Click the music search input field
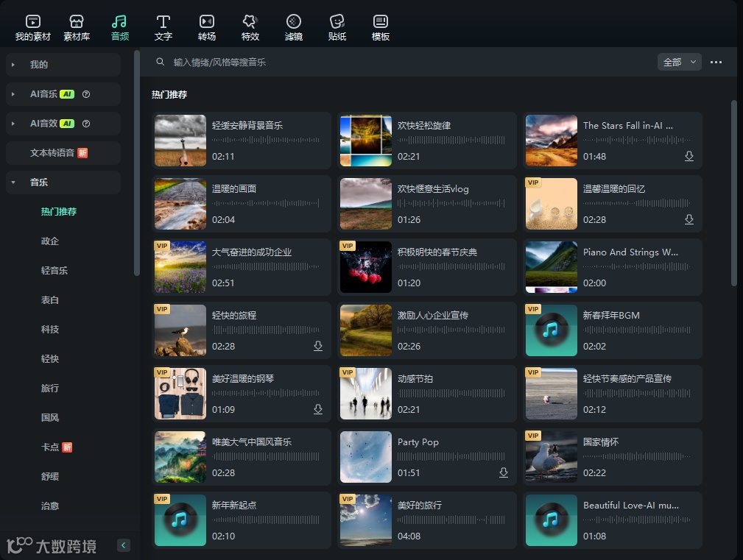This screenshot has height=560, width=743. pos(403,62)
